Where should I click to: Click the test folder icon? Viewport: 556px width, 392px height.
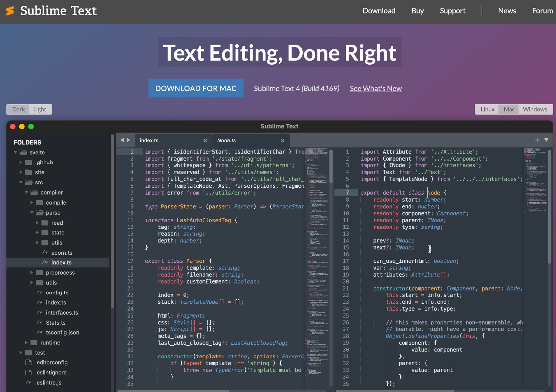(29, 352)
